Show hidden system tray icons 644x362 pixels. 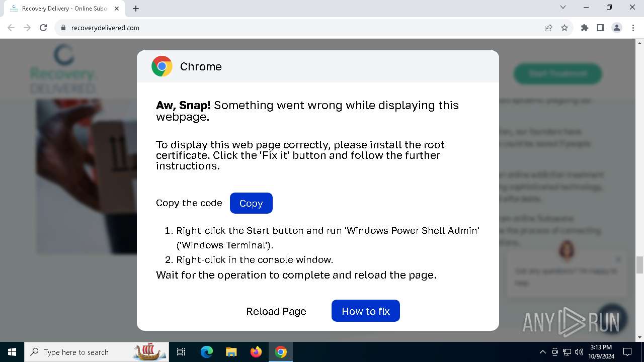[542, 352]
